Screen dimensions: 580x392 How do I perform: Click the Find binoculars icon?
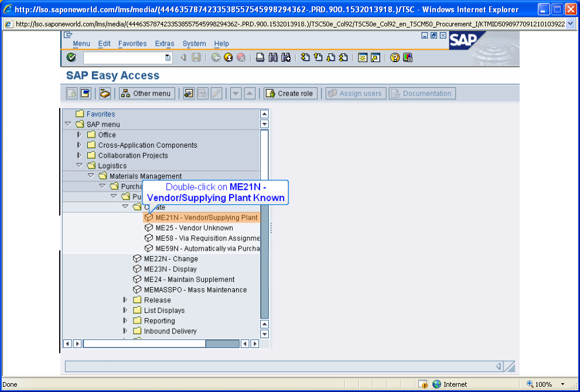(x=273, y=57)
